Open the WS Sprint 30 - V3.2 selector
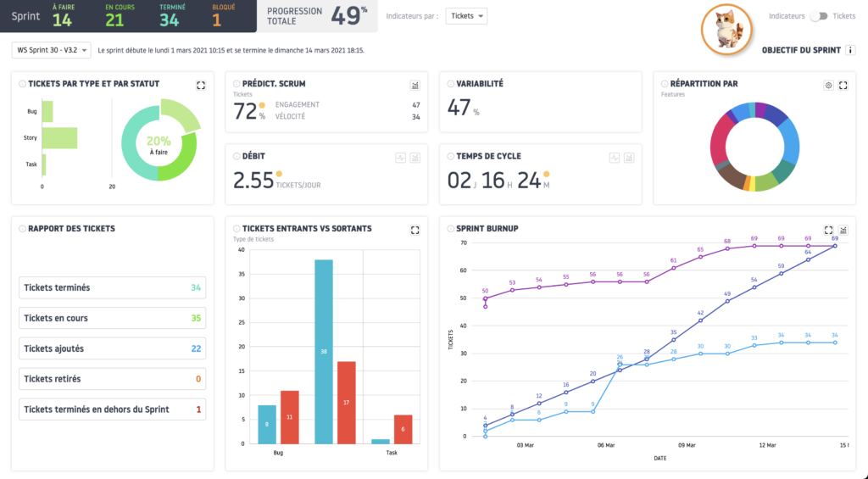Screen dimensions: 868x479 point(51,50)
